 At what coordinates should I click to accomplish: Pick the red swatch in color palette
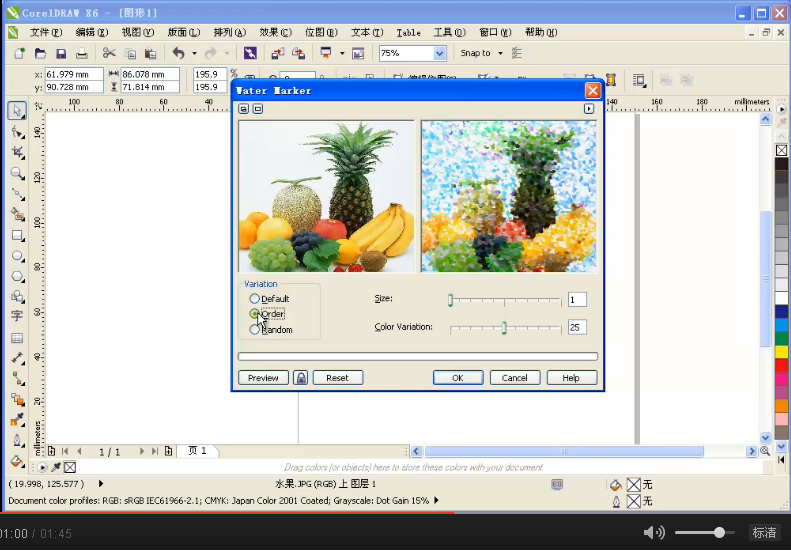pos(781,365)
